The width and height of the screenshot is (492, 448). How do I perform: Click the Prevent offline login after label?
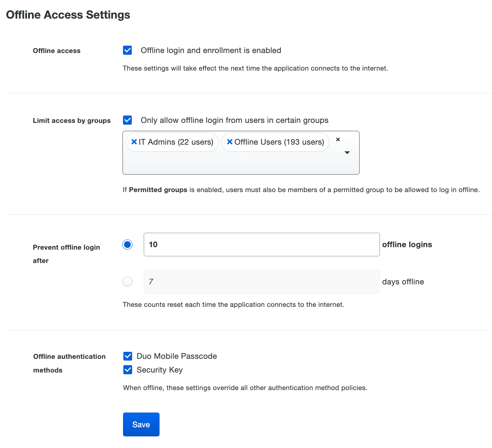(66, 253)
